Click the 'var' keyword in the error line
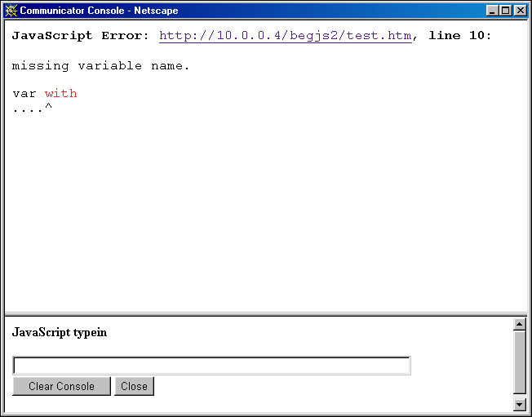This screenshot has width=532, height=417. 24,94
